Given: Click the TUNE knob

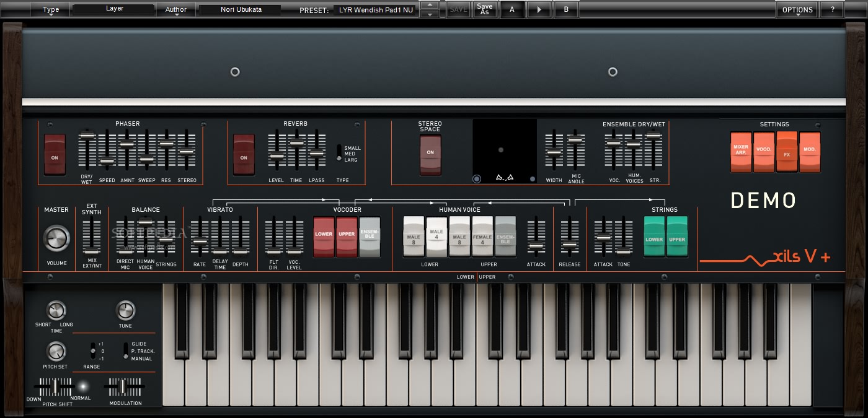Looking at the screenshot, I should point(125,310).
